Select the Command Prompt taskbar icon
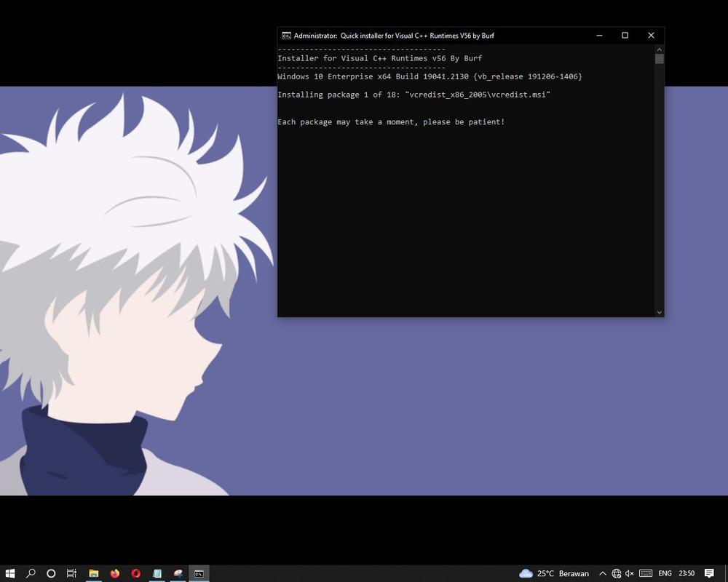Viewport: 728px width, 582px height. pyautogui.click(x=199, y=573)
